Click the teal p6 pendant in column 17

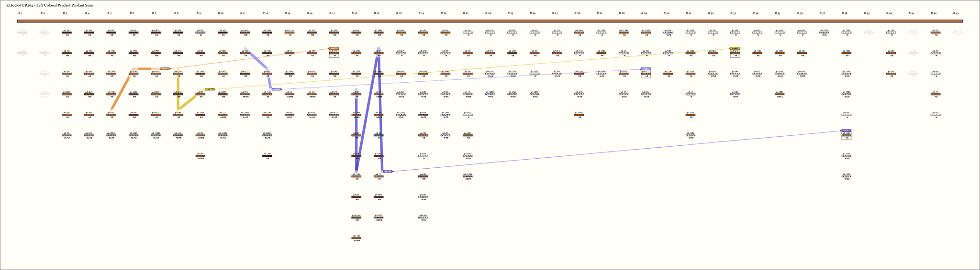pos(379,135)
